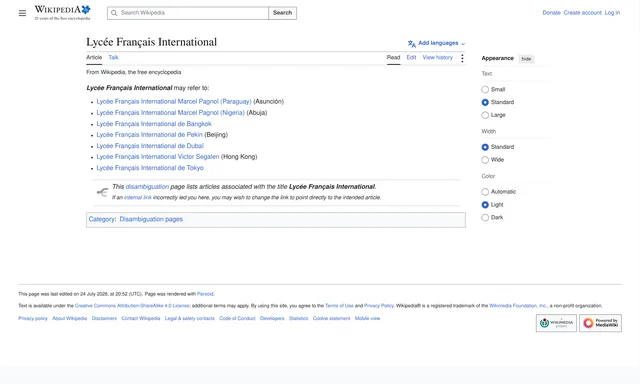Click the footer Privacy policy link
The height and width of the screenshot is (384, 640).
coord(33,318)
